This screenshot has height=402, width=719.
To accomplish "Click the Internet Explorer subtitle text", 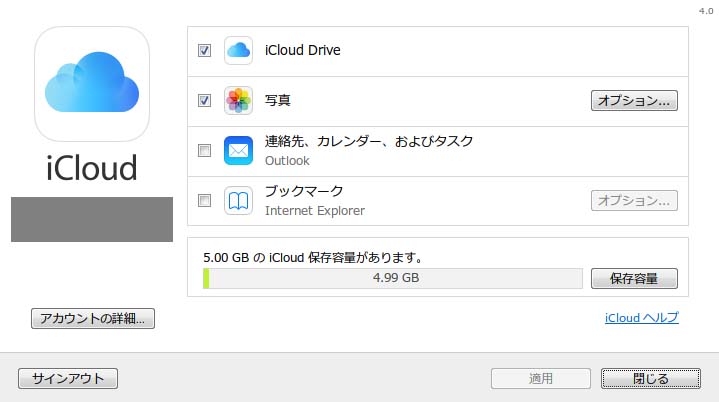I will click(x=315, y=211).
